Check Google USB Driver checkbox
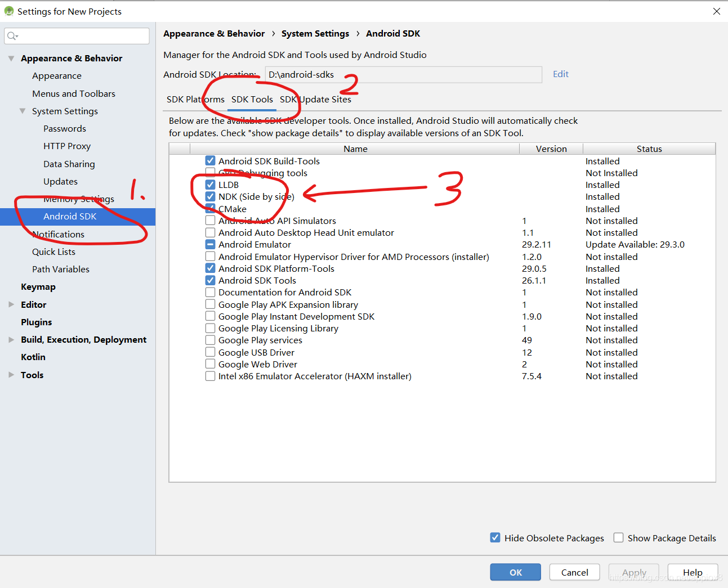The image size is (728, 588). (x=210, y=352)
